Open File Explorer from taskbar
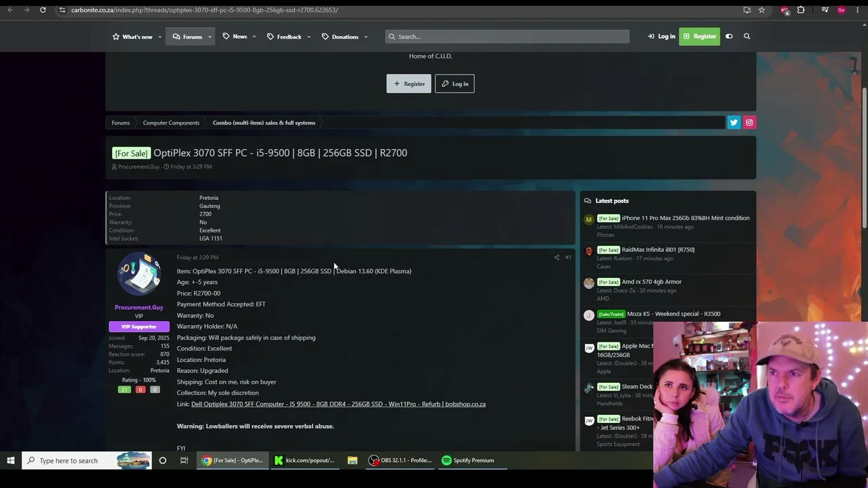The image size is (868, 488). [x=353, y=461]
